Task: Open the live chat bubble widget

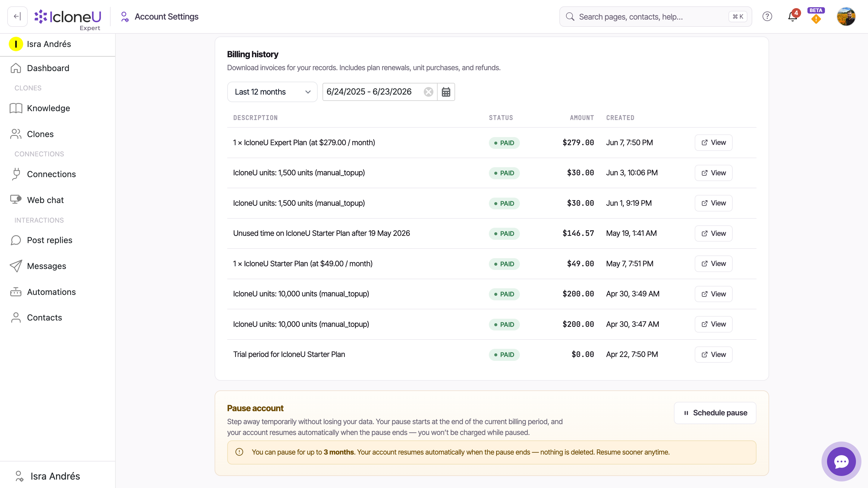Action: click(841, 461)
